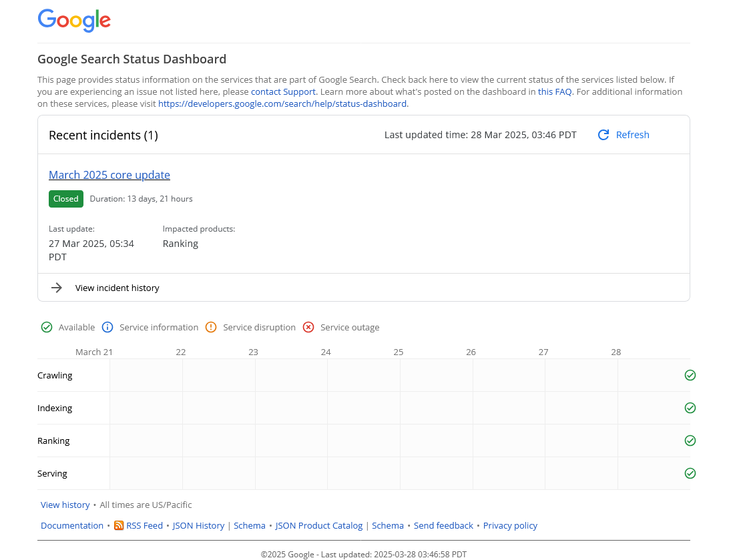The height and width of the screenshot is (560, 735).
Task: Click the Crawling available status checkmark
Action: 690,375
